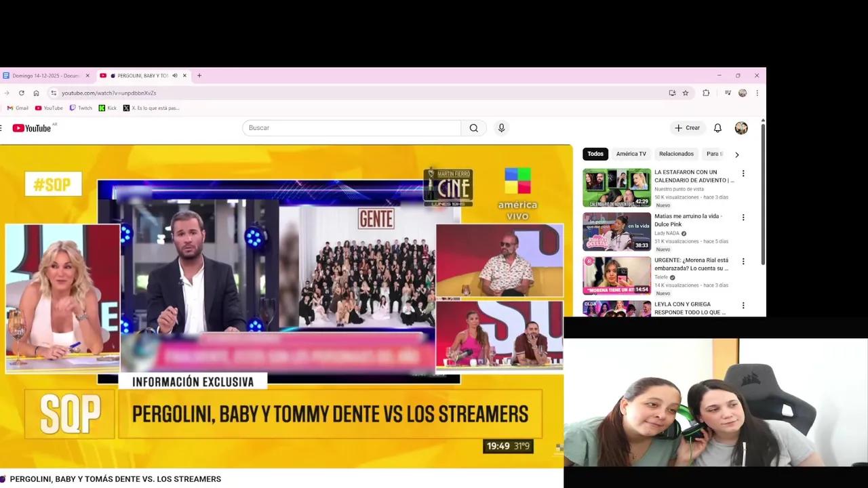
Task: Activate voice search microphone icon
Action: click(501, 128)
